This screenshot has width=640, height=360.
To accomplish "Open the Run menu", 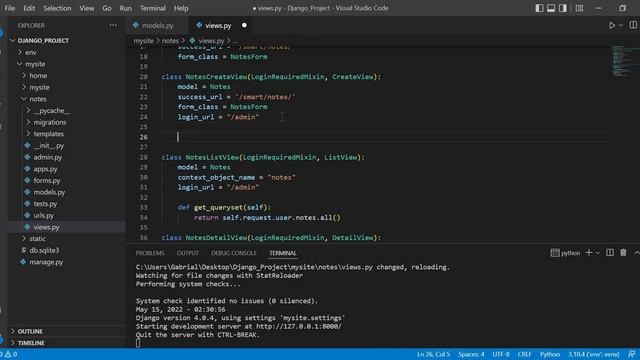I will pyautogui.click(x=126, y=8).
